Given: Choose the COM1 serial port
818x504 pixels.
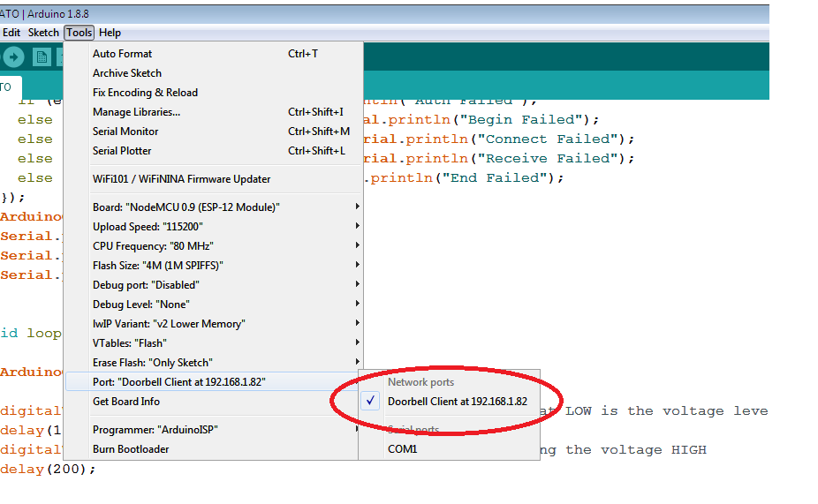Looking at the screenshot, I should click(x=402, y=449).
